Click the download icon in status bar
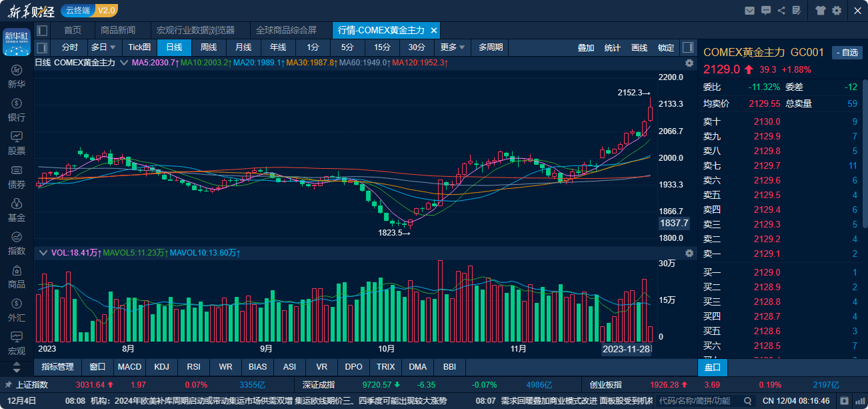 [845, 400]
